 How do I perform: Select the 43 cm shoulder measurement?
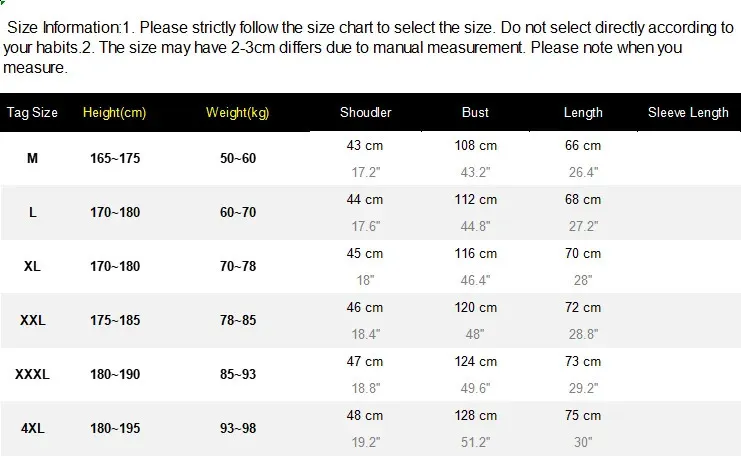tap(364, 146)
